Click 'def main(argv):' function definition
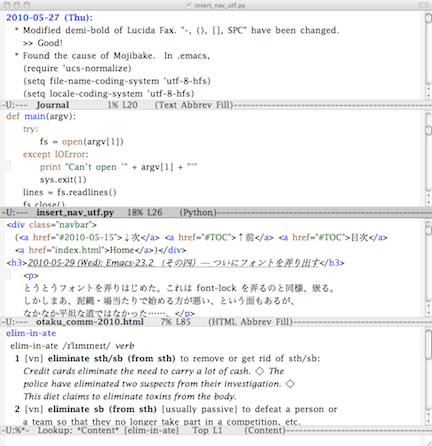The width and height of the screenshot is (432, 446). point(41,116)
